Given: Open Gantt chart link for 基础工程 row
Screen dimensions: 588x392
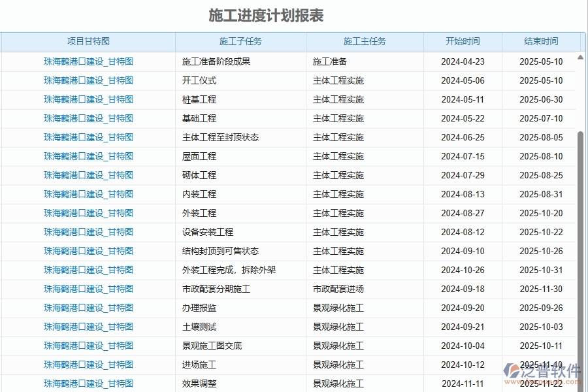Looking at the screenshot, I should (x=87, y=118).
